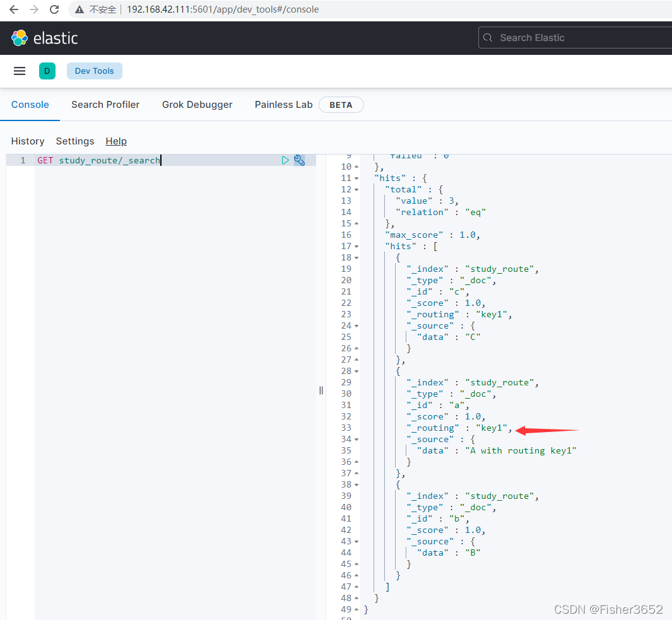Reload the browser page

(54, 9)
